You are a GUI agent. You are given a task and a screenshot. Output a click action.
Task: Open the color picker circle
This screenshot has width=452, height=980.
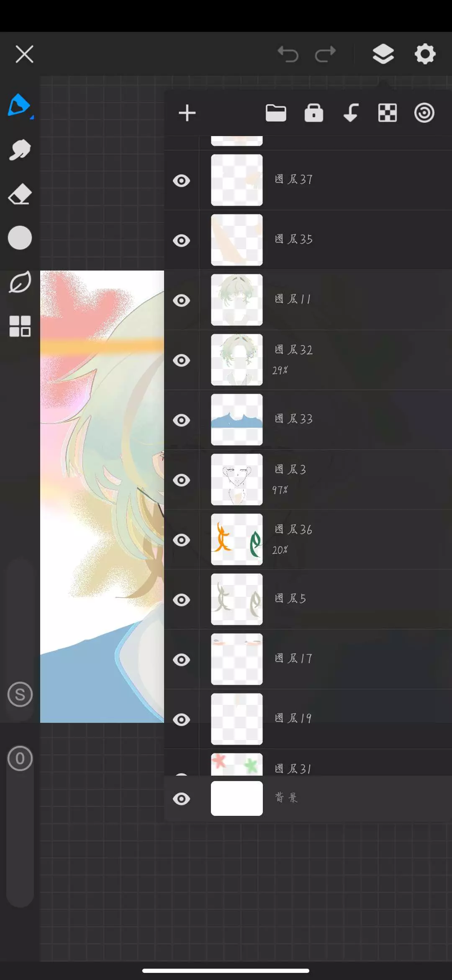click(x=20, y=238)
